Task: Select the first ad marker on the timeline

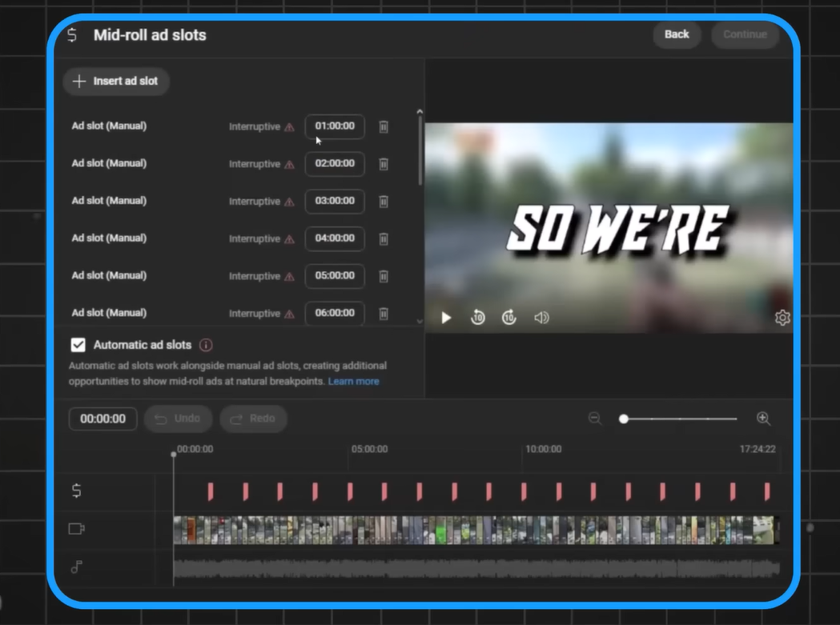Action: click(211, 491)
